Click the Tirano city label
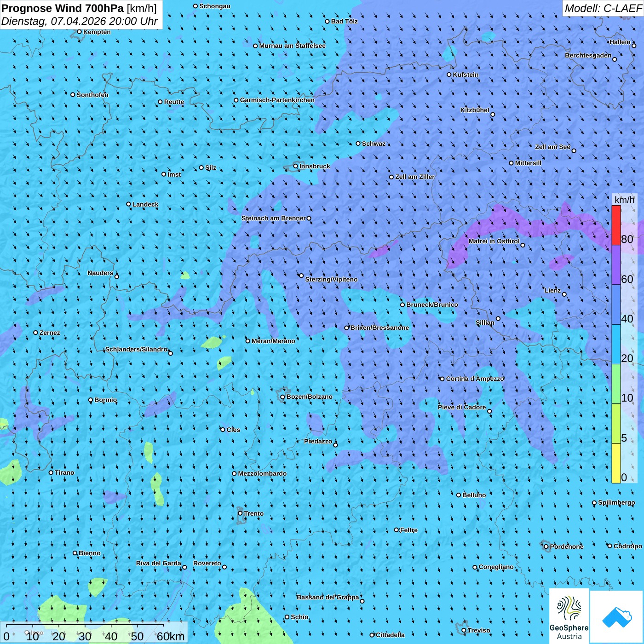Viewport: 644px width, 644px height. (64, 472)
